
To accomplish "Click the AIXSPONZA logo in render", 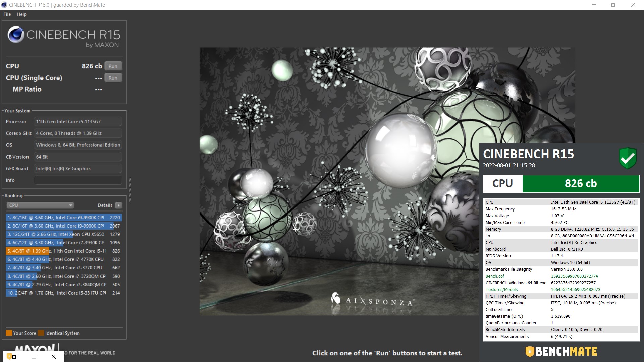I will [373, 299].
